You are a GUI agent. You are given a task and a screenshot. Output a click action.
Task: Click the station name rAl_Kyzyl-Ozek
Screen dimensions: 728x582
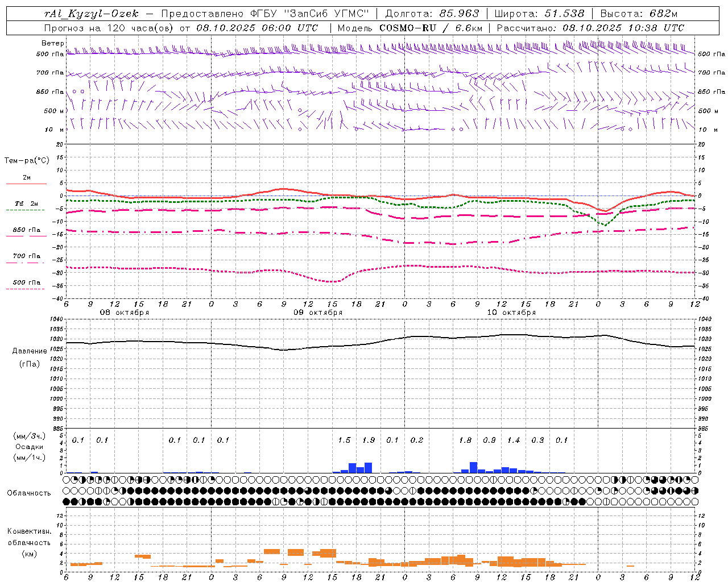coord(91,14)
